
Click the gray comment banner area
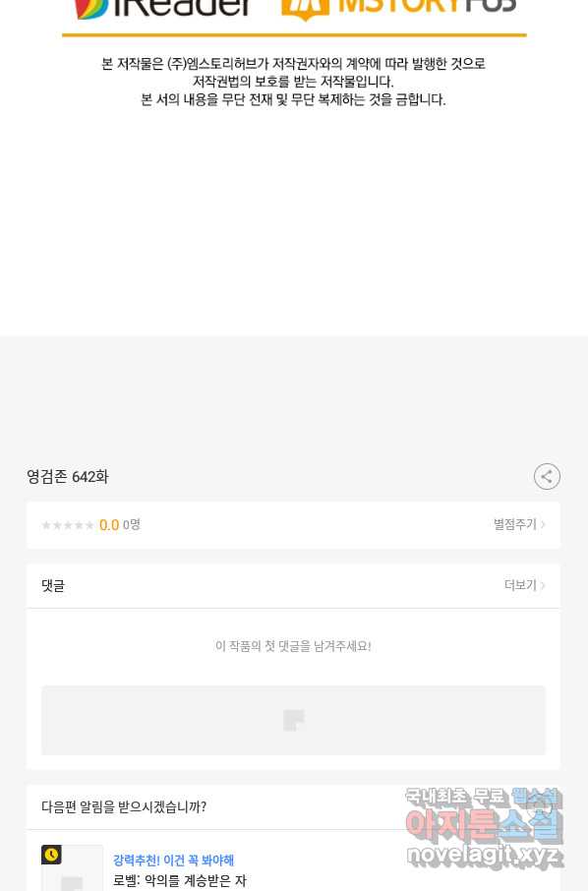click(293, 720)
